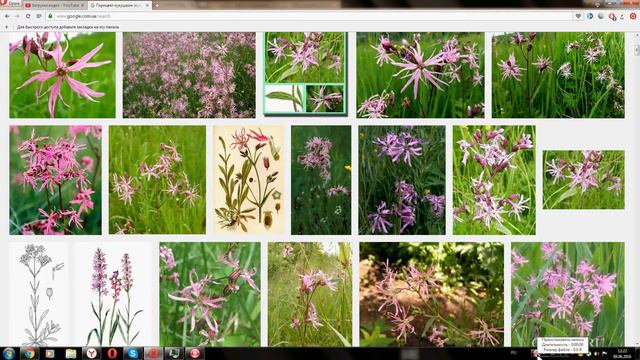This screenshot has width=640, height=360.
Task: Switch to the YouTube tab
Action: (x=54, y=5)
